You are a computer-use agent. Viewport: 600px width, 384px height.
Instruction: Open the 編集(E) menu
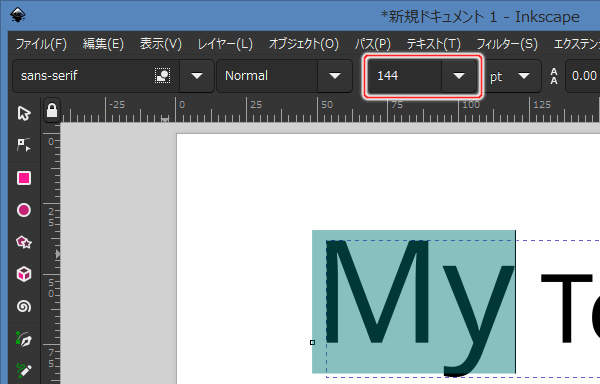tap(103, 44)
